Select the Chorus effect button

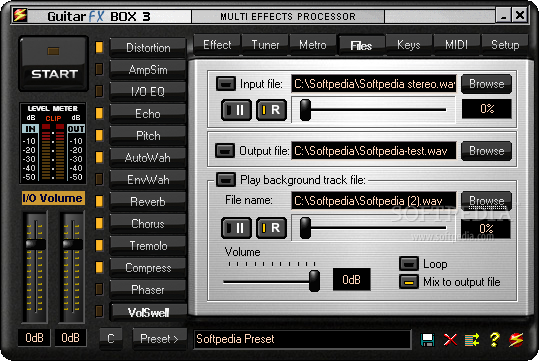pos(148,223)
